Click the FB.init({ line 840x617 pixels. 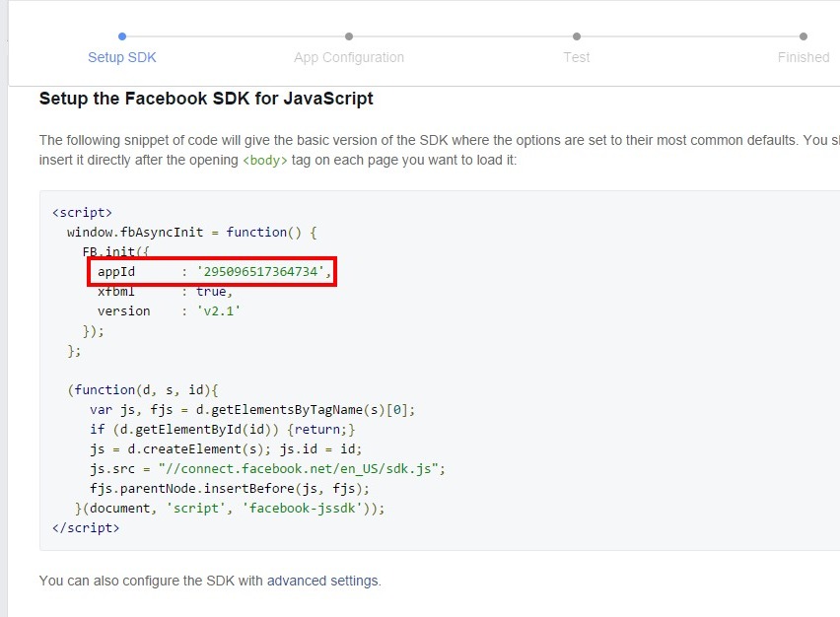tap(115, 251)
